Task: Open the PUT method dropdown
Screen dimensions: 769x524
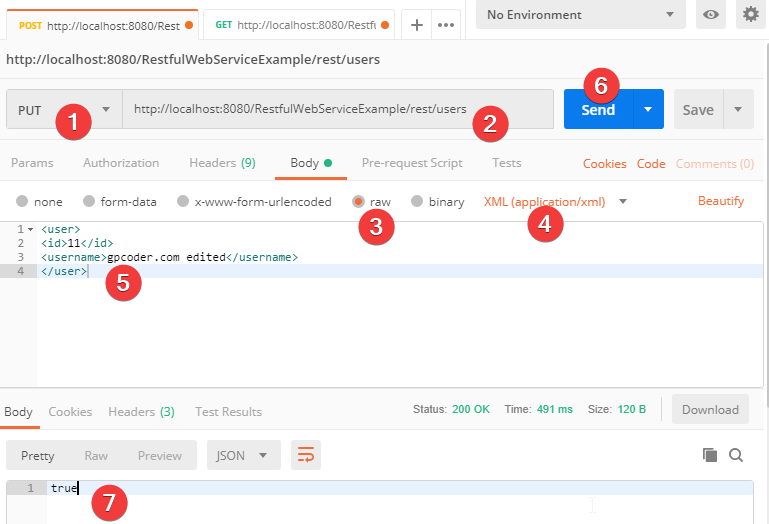Action: click(x=64, y=109)
